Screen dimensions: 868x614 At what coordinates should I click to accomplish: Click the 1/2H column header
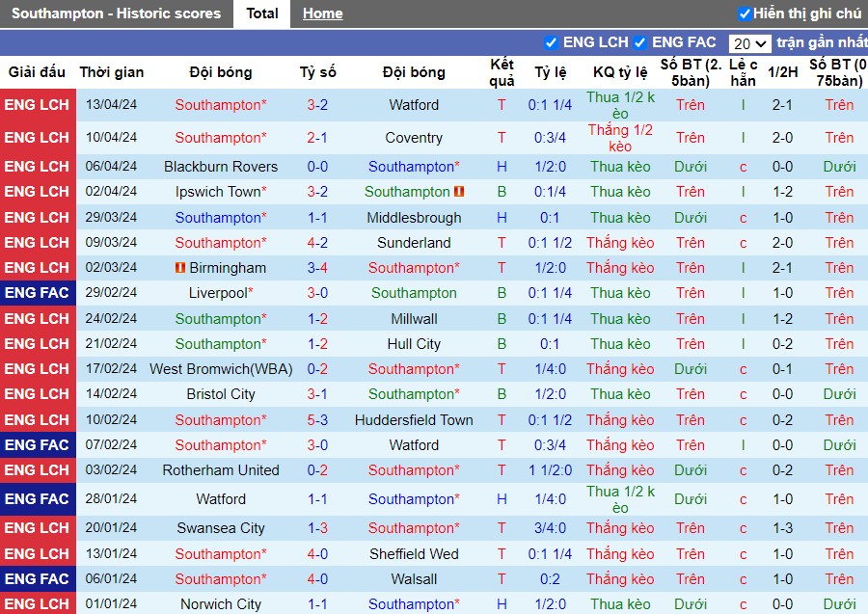tap(783, 72)
